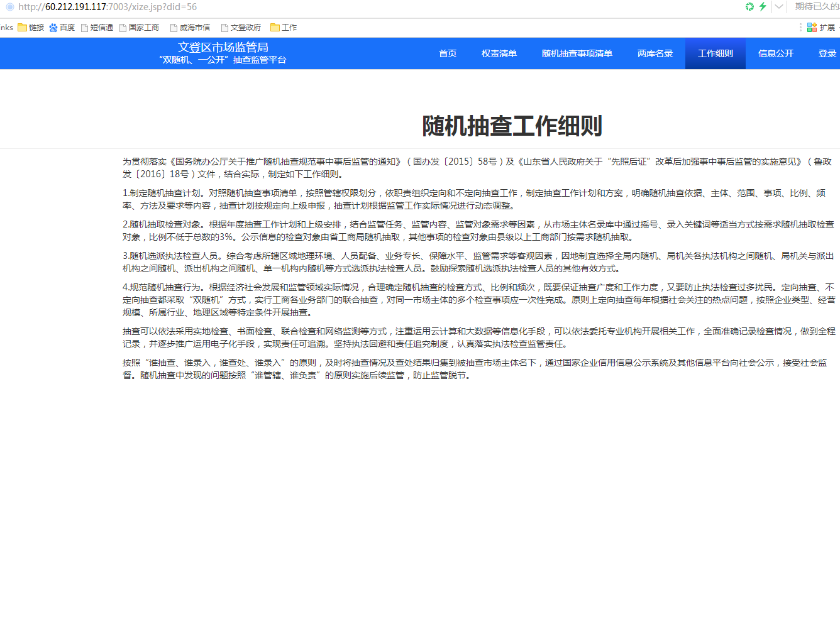Screen dimensions: 840x619
Task: Click the URL address field
Action: (251, 7)
